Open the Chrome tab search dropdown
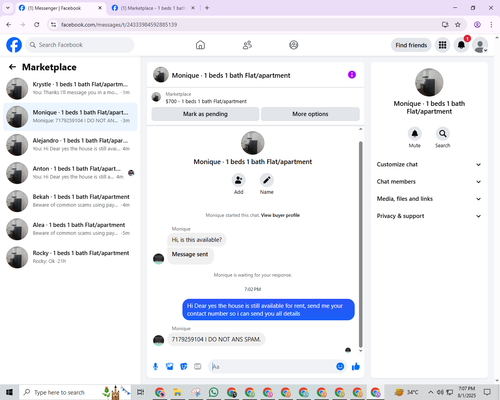 8,8
